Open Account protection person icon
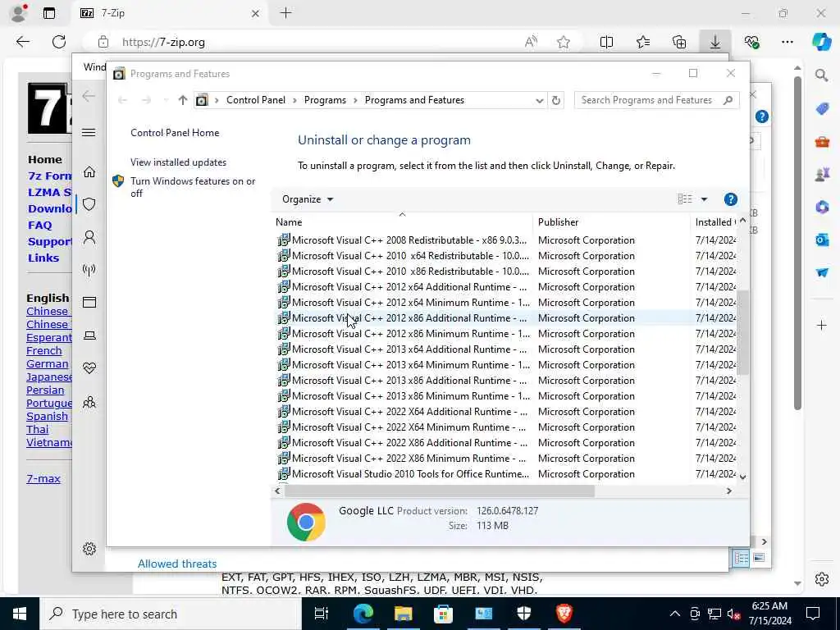The height and width of the screenshot is (630, 840). (89, 237)
